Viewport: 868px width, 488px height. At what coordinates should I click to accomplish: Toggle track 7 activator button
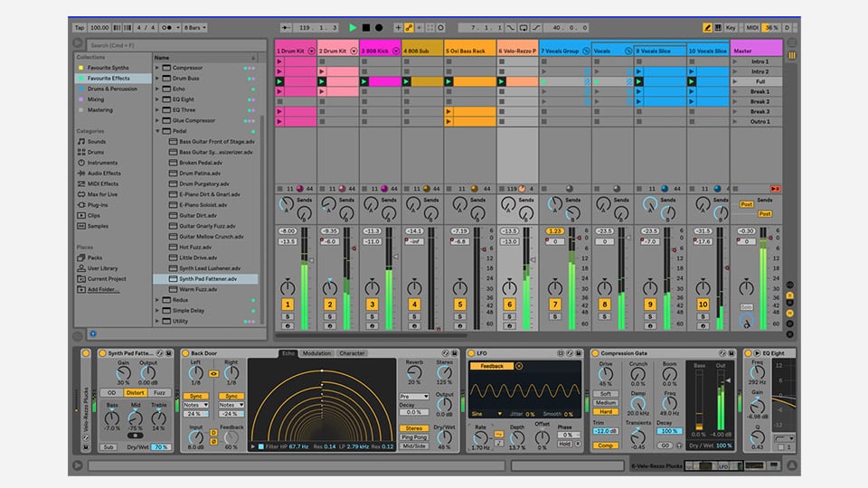[x=554, y=305]
